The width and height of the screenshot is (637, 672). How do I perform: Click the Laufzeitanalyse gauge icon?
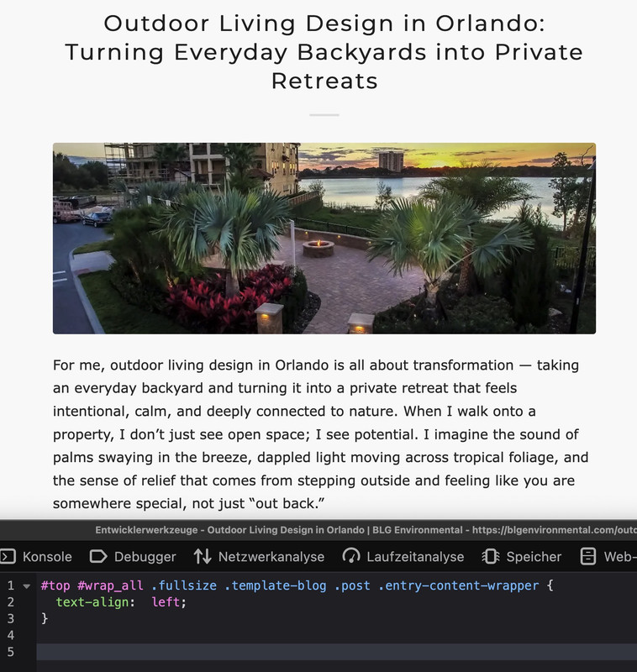[x=351, y=556]
